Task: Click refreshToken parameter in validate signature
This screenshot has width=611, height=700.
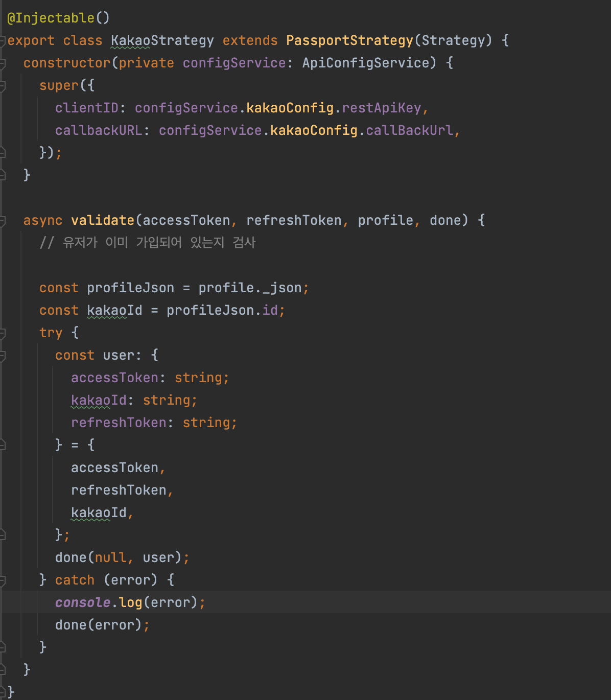Action: click(294, 220)
